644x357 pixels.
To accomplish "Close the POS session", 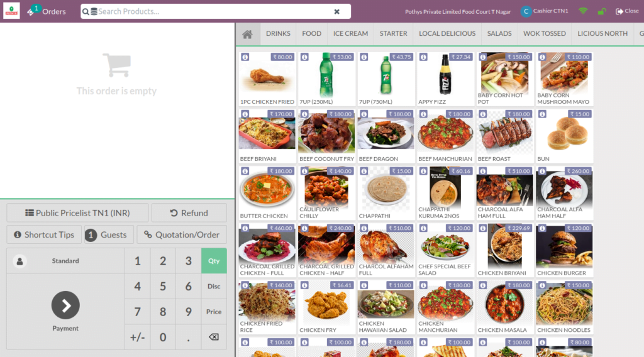I will point(627,11).
